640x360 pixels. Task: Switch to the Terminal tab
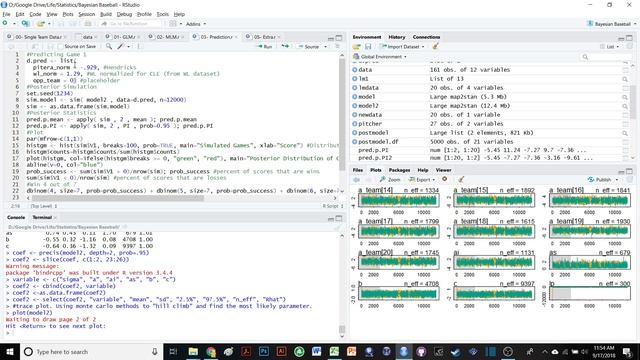[x=42, y=218]
